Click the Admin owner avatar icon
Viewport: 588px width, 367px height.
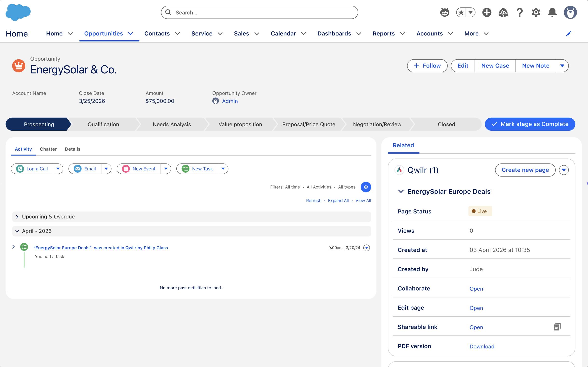pos(215,101)
